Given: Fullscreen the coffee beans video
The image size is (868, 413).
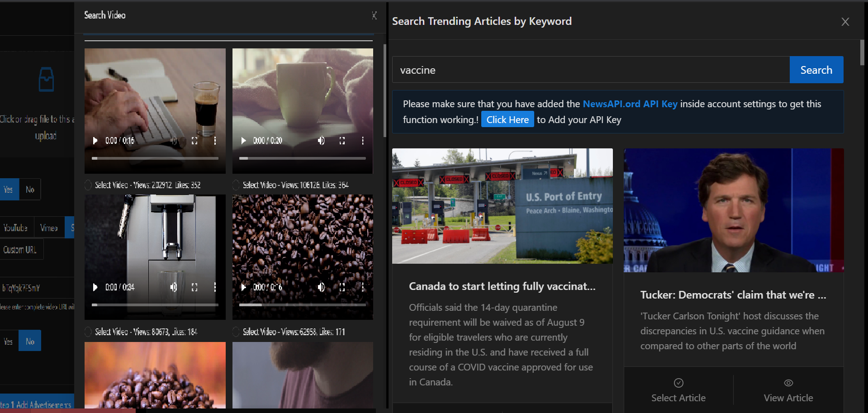Looking at the screenshot, I should (342, 287).
